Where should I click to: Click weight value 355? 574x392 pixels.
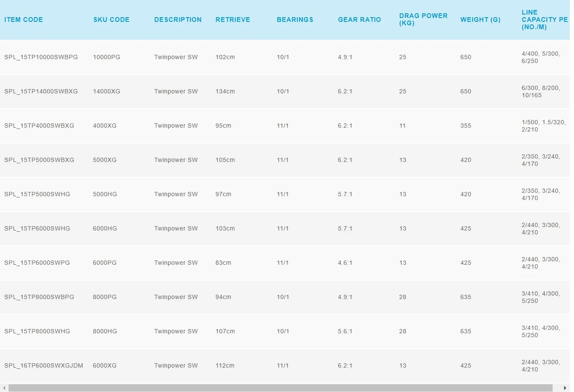[x=466, y=126]
